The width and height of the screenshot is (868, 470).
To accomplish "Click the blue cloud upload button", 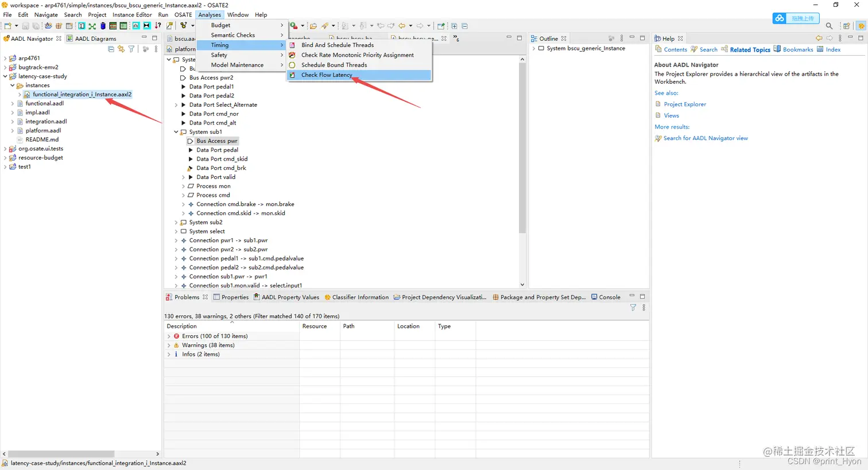I will pos(795,18).
